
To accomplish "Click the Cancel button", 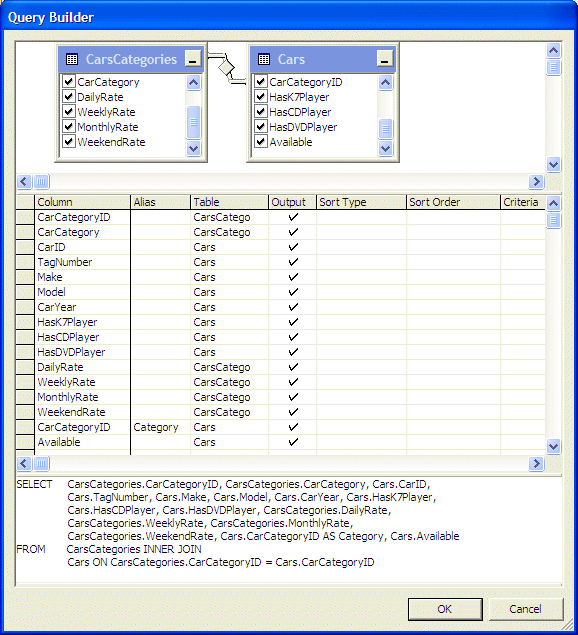I will tap(526, 609).
